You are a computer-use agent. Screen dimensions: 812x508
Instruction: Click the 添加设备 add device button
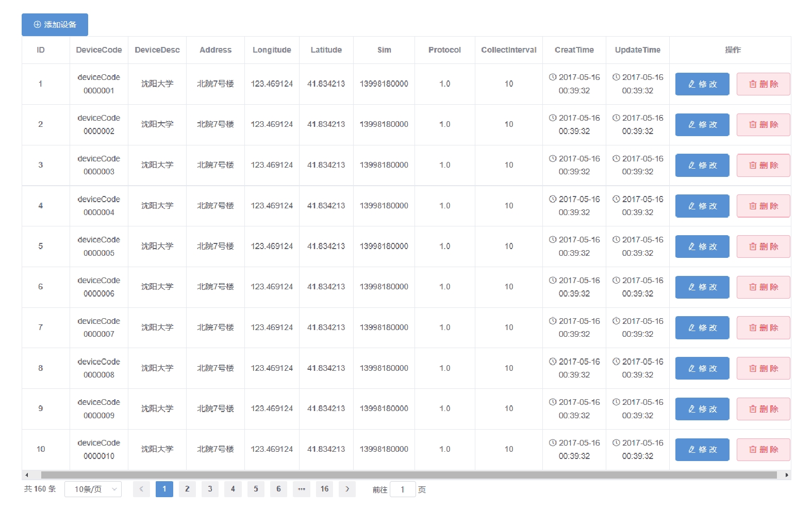click(x=55, y=25)
